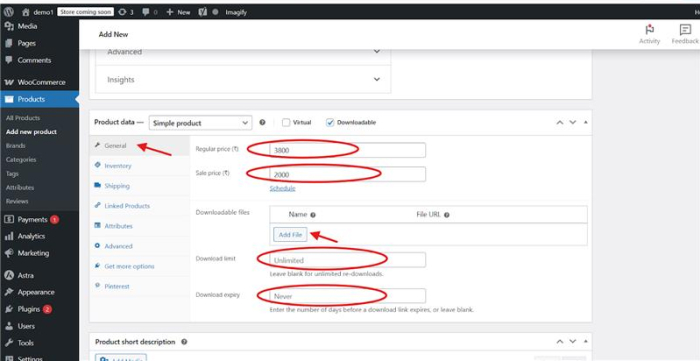This screenshot has width=700, height=361.
Task: Move Product data panel up
Action: click(560, 122)
